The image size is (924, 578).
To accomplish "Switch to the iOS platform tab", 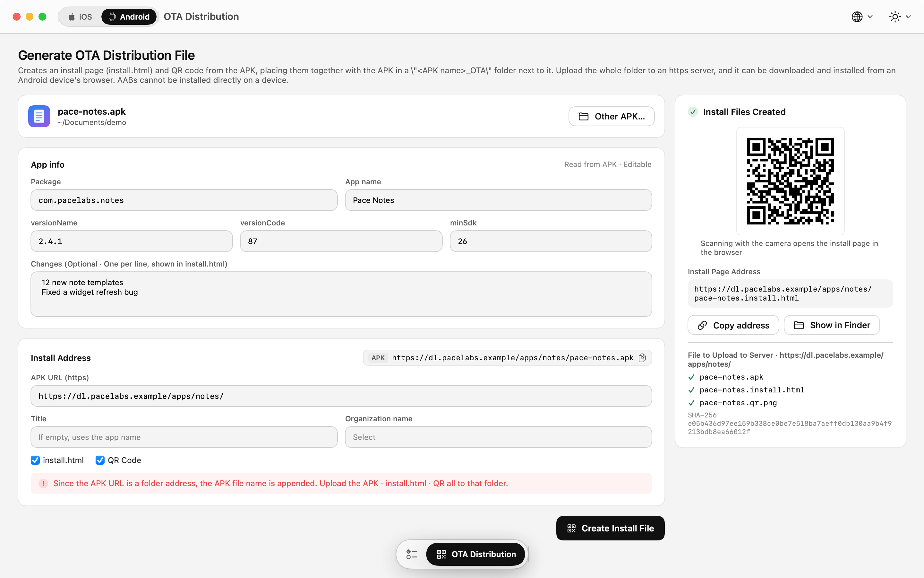I will tap(81, 17).
